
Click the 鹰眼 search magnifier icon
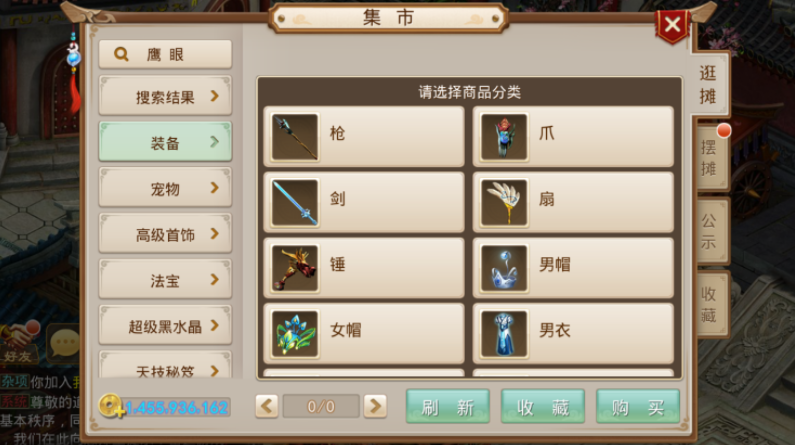pyautogui.click(x=121, y=54)
